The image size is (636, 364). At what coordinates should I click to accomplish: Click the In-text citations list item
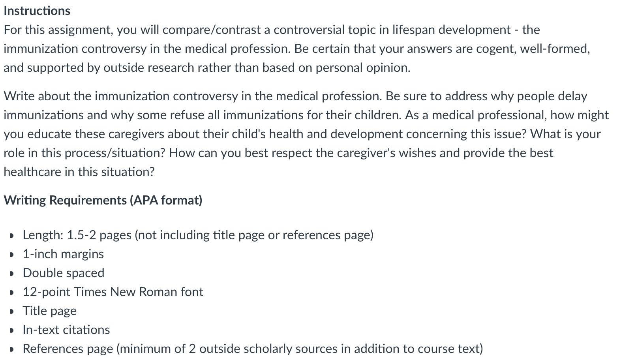(66, 330)
